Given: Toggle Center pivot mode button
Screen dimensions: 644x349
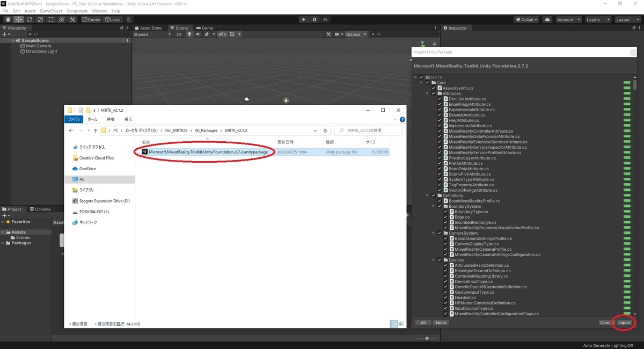Looking at the screenshot, I should (x=91, y=19).
